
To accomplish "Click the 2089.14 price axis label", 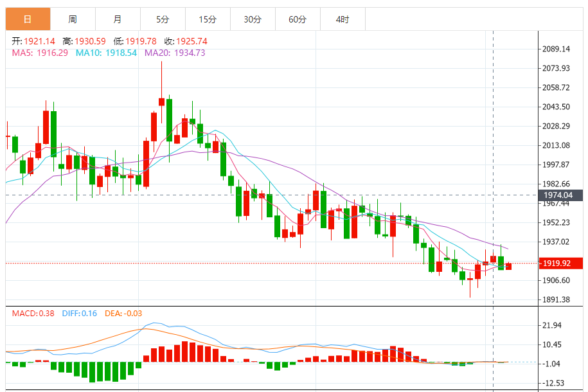I will click(556, 49).
